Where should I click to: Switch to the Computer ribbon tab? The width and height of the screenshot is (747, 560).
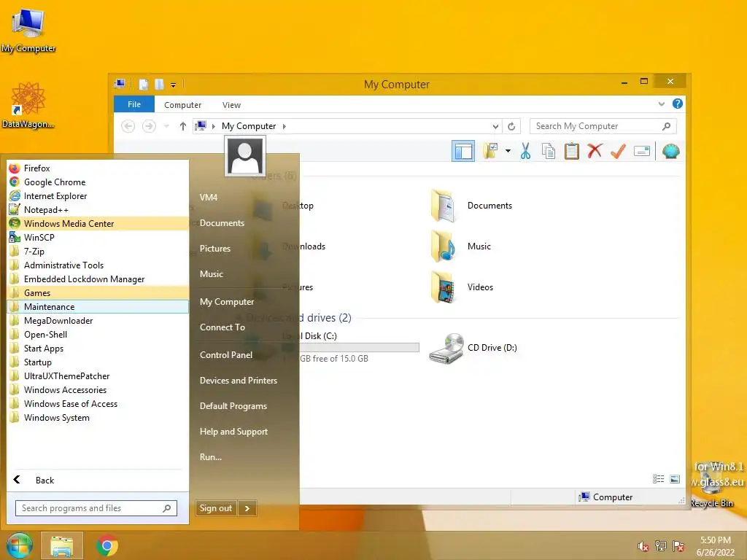pyautogui.click(x=182, y=105)
